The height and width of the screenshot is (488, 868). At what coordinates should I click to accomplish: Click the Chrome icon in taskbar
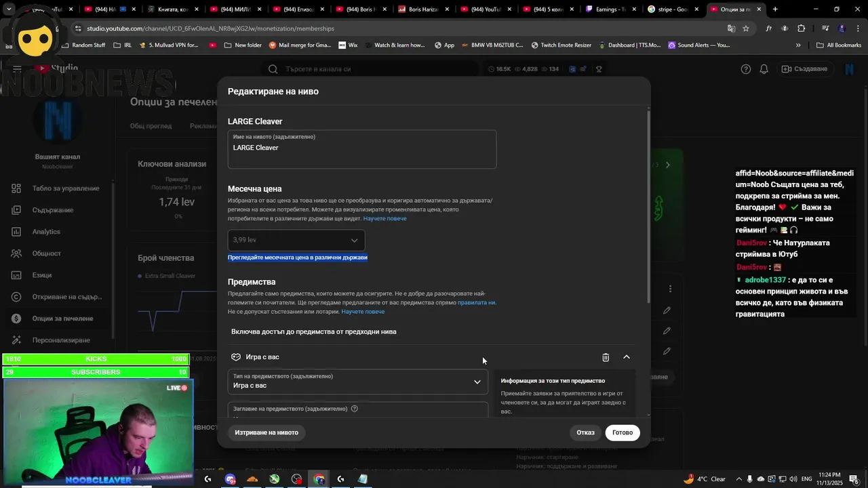click(319, 479)
